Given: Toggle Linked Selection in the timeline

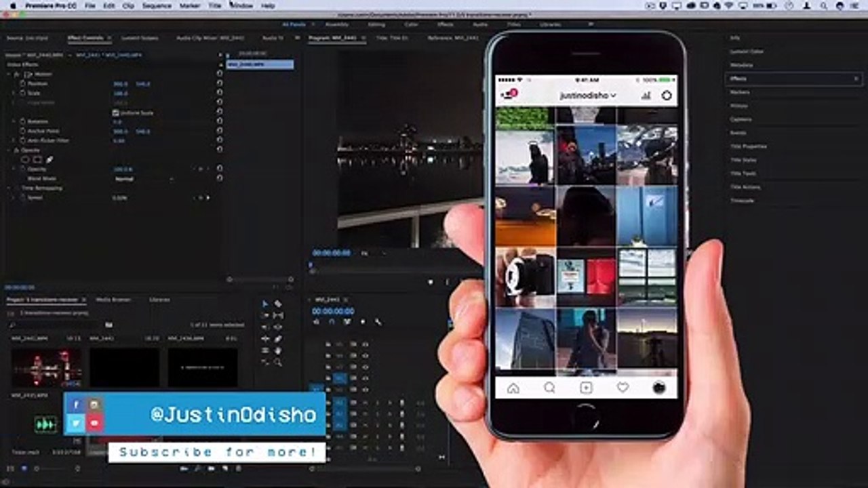Looking at the screenshot, I should click(x=347, y=322).
